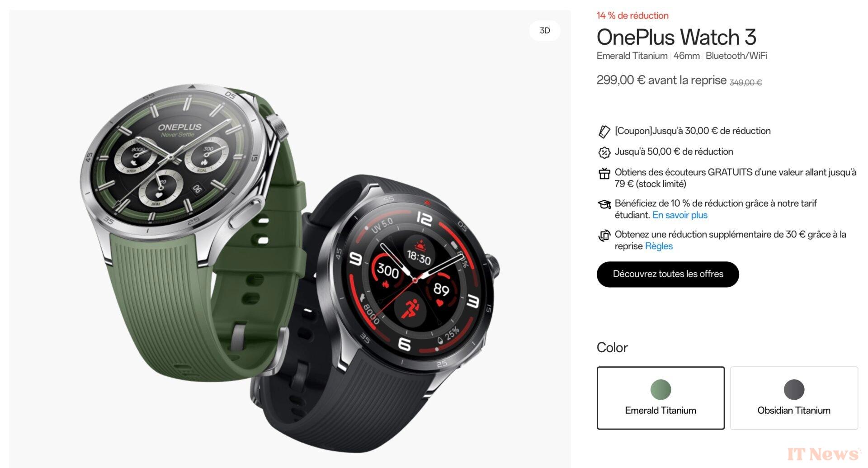Click the crossed-out 349,00 € price
Screen dimensions: 868x468
coord(745,83)
